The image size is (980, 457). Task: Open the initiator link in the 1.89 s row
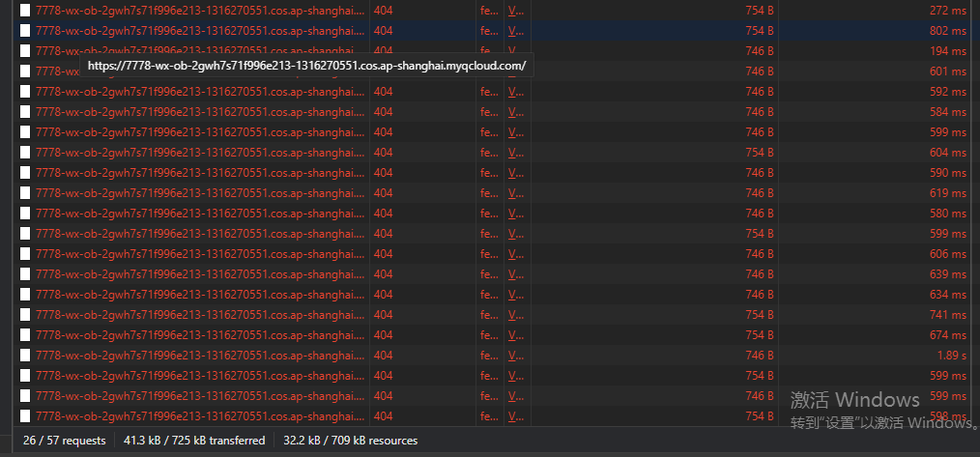click(516, 356)
